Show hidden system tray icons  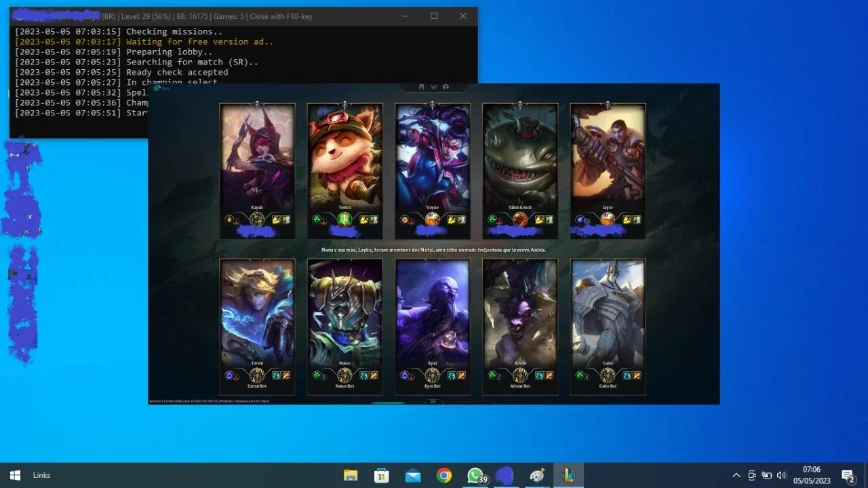tap(736, 475)
